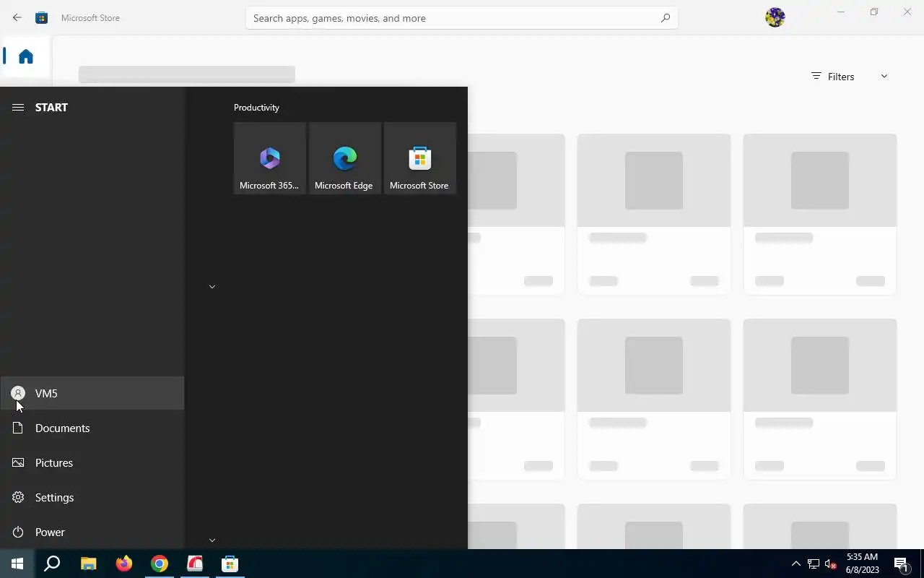Click the bottom Start menu chevron

[212, 540]
